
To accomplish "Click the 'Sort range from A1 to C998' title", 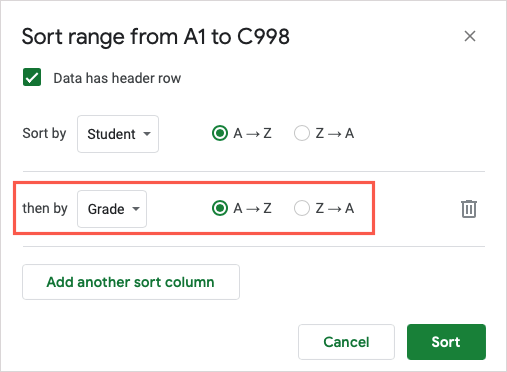I will 156,37.
